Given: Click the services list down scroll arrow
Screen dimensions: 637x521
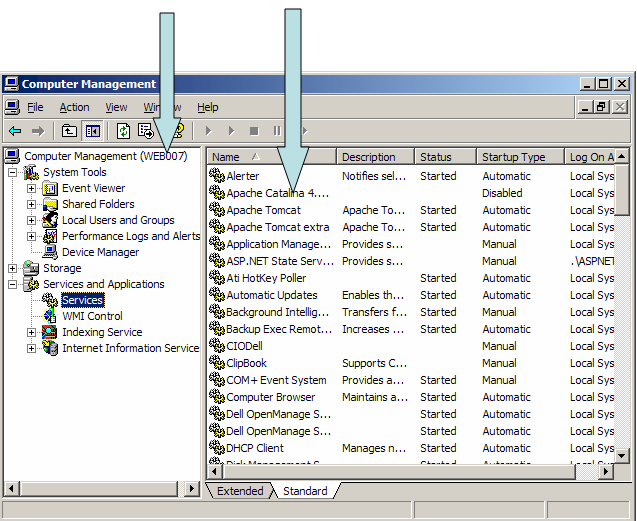Looking at the screenshot, I should 622,456.
